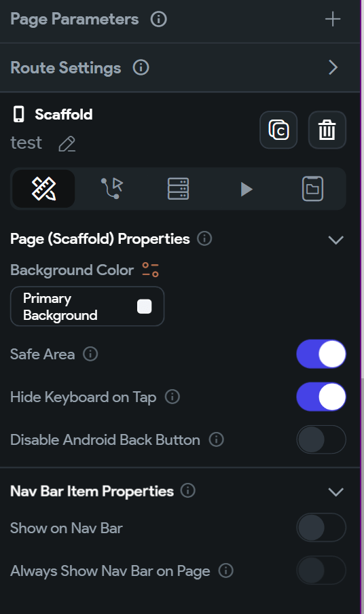Enable Show on Nav Bar switch
This screenshot has width=364, height=614.
(x=321, y=528)
